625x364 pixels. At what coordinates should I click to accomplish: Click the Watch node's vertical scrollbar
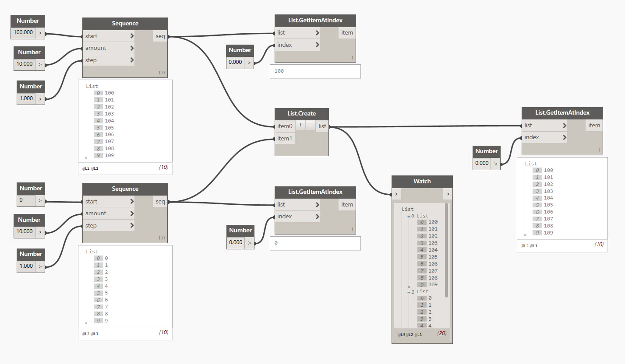(447, 249)
